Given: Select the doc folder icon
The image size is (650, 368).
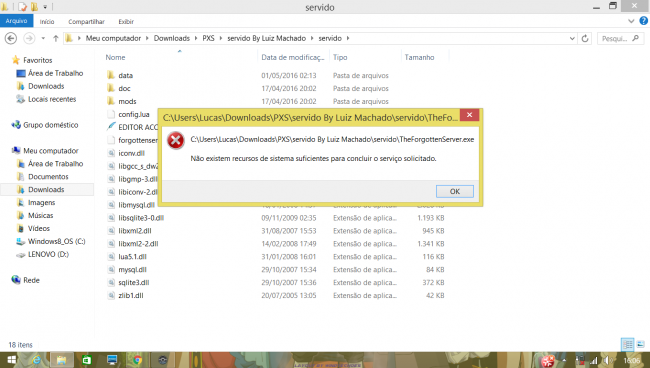Looking at the screenshot, I should pos(111,88).
